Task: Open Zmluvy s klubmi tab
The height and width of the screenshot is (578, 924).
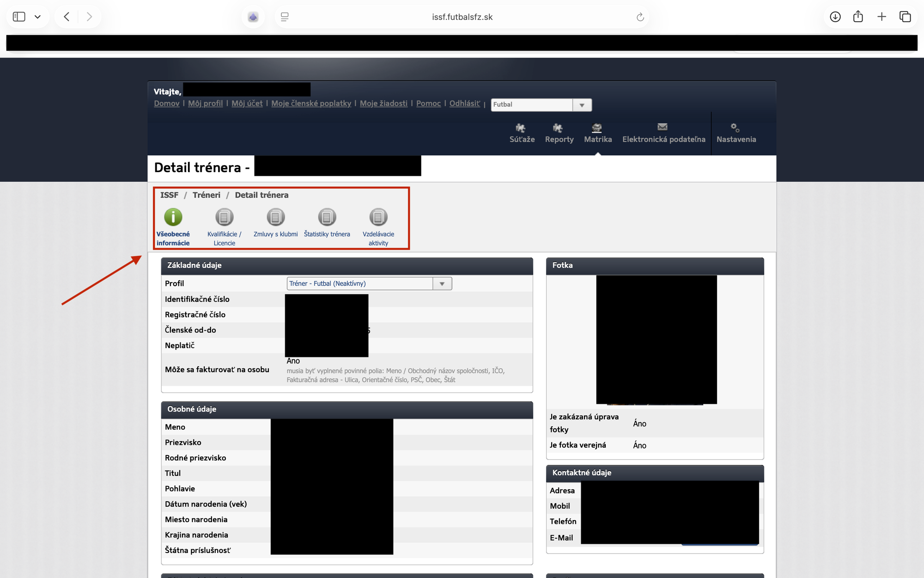Action: pyautogui.click(x=276, y=217)
